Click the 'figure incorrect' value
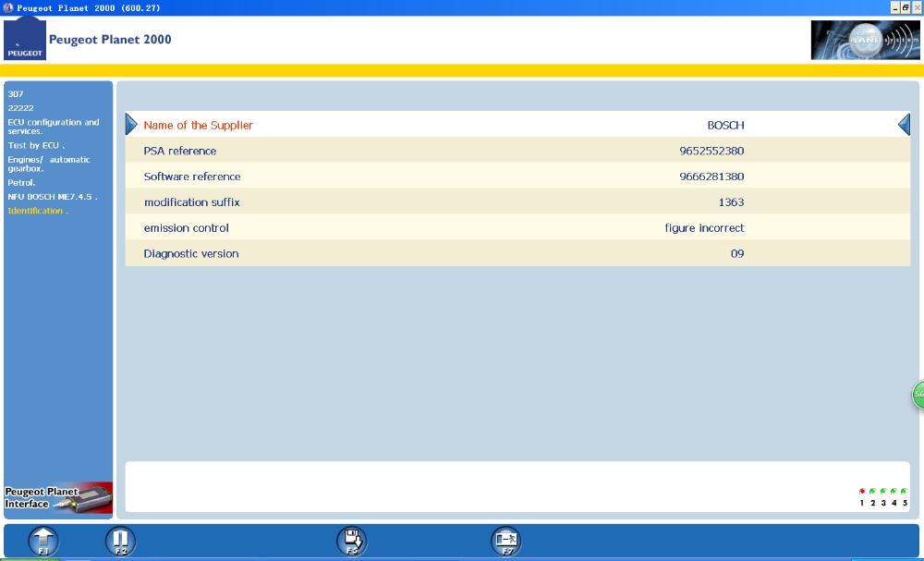 click(704, 228)
